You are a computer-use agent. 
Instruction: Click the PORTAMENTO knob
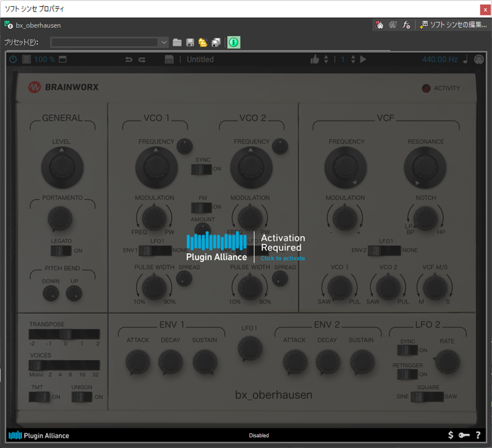coord(60,219)
